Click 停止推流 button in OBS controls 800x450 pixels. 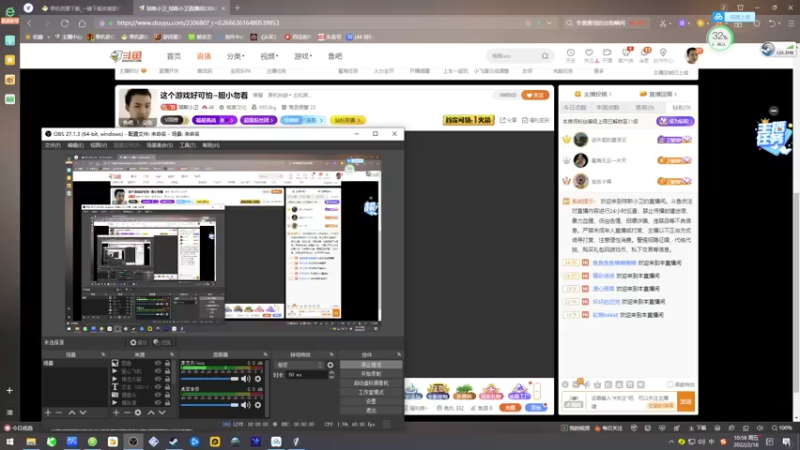click(x=371, y=365)
